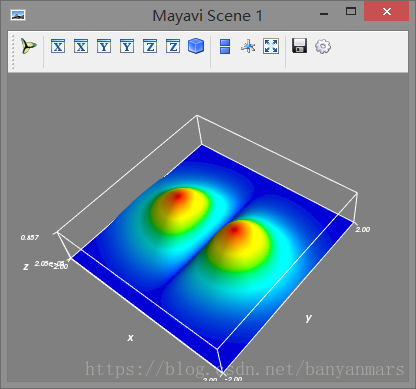Toggle the axes indicator
Screen dimensions: 416x389
pos(248,46)
